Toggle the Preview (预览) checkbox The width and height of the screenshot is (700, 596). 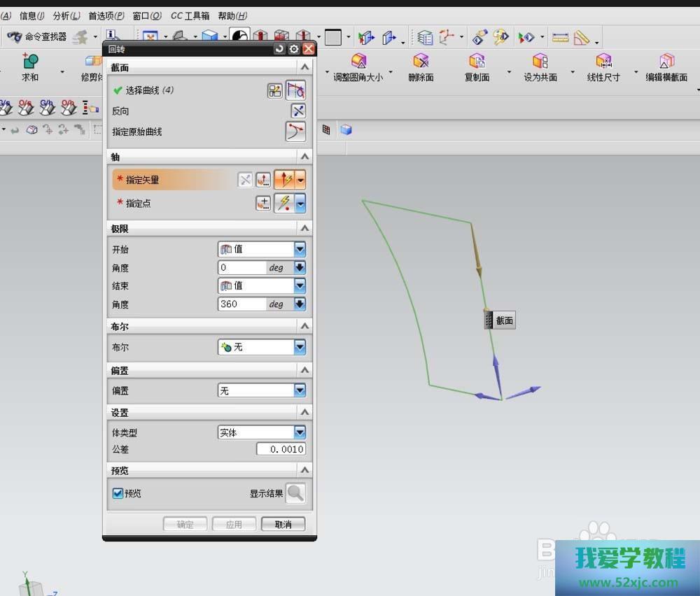click(x=118, y=493)
